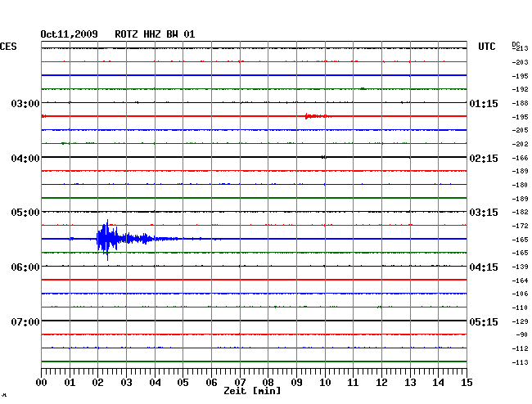Select the 03:15 UTC time label
Image resolution: width=532 pixels, height=404 pixels.
[484, 213]
